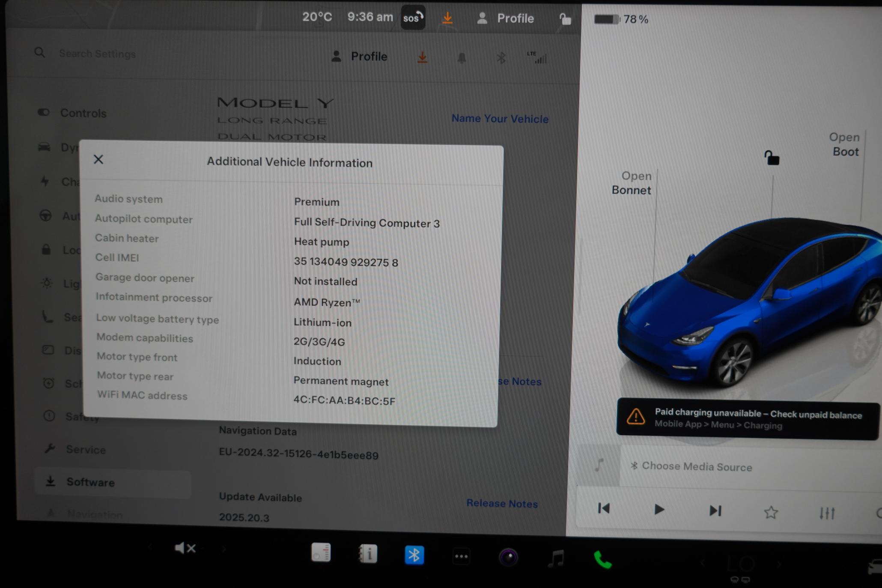Open the music app in bottom bar
Viewport: 882px width, 588px height.
(556, 559)
